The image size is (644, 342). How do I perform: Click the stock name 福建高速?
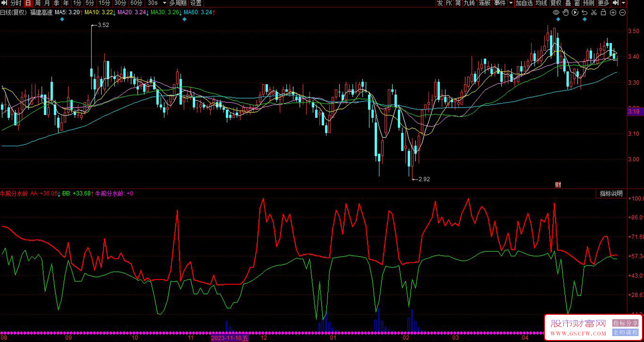[41, 12]
